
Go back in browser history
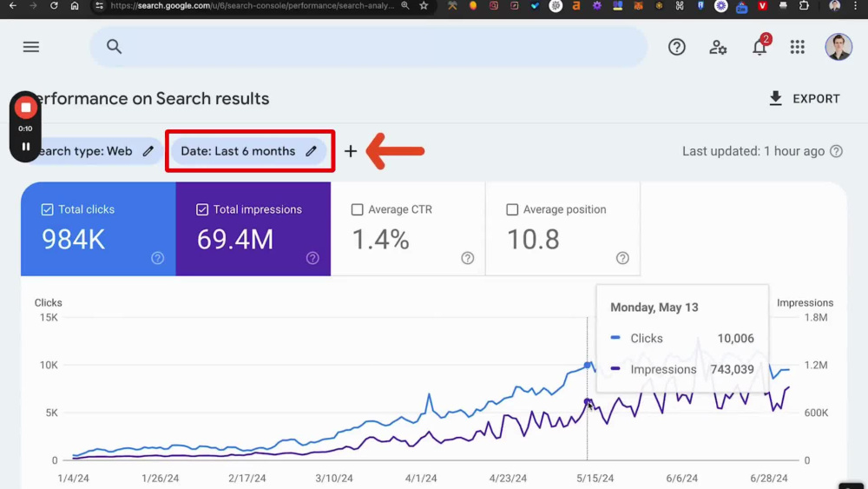point(12,5)
